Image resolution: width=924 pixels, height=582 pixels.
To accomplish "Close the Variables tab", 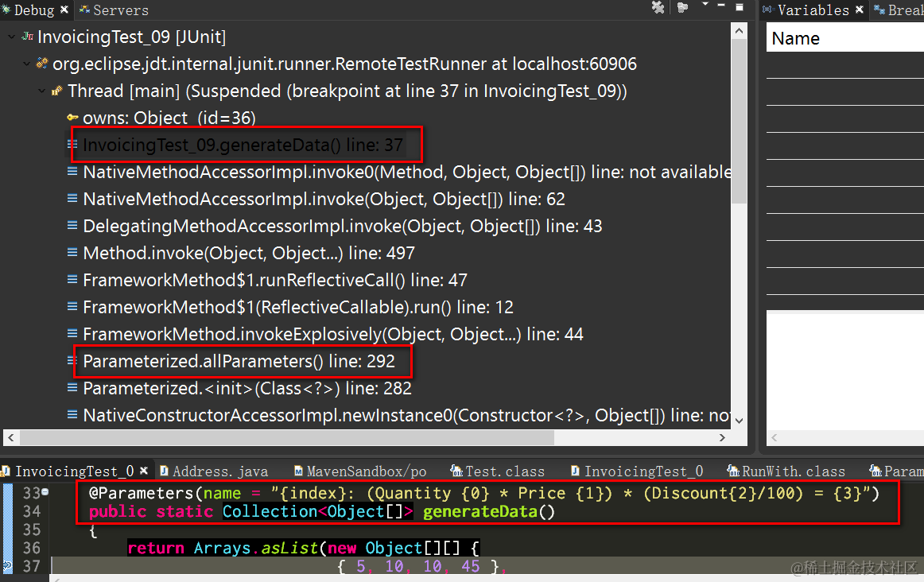I will click(859, 10).
